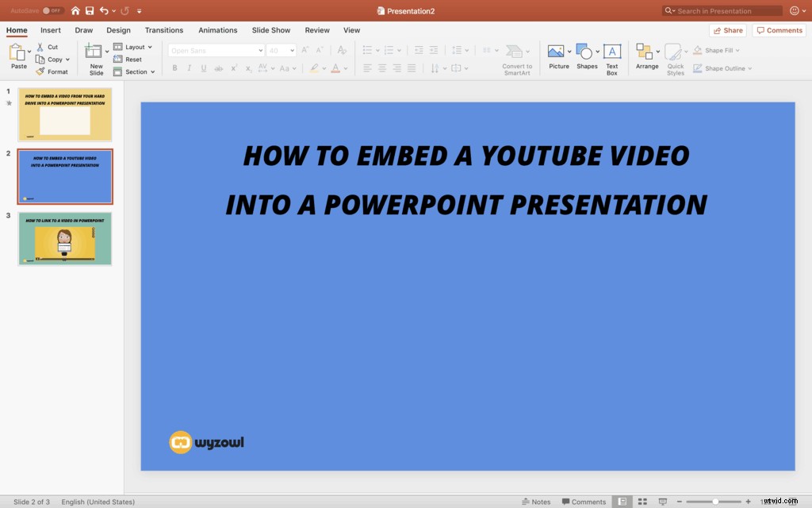
Task: Switch to Slide Sorter view in status bar
Action: coord(642,501)
